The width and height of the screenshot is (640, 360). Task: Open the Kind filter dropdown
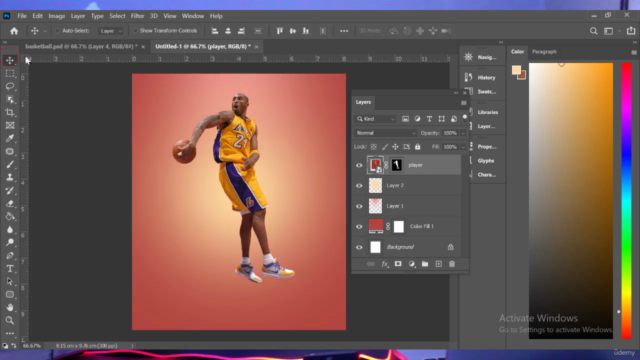pos(376,119)
